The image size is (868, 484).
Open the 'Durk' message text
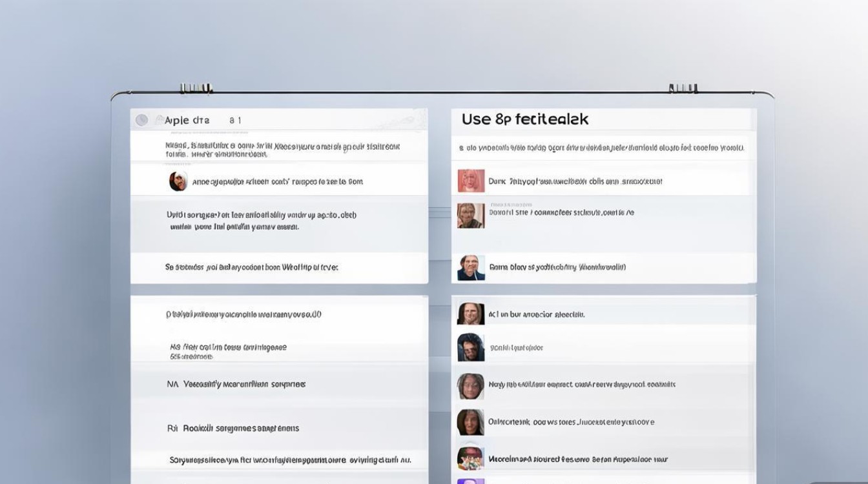(575, 182)
